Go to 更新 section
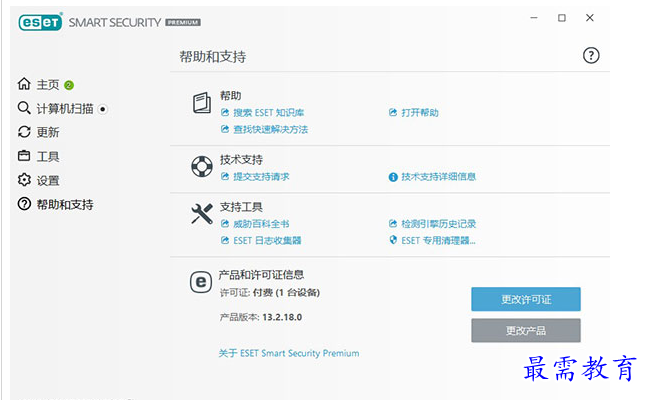Image resolution: width=645 pixels, height=400 pixels. coord(48,132)
